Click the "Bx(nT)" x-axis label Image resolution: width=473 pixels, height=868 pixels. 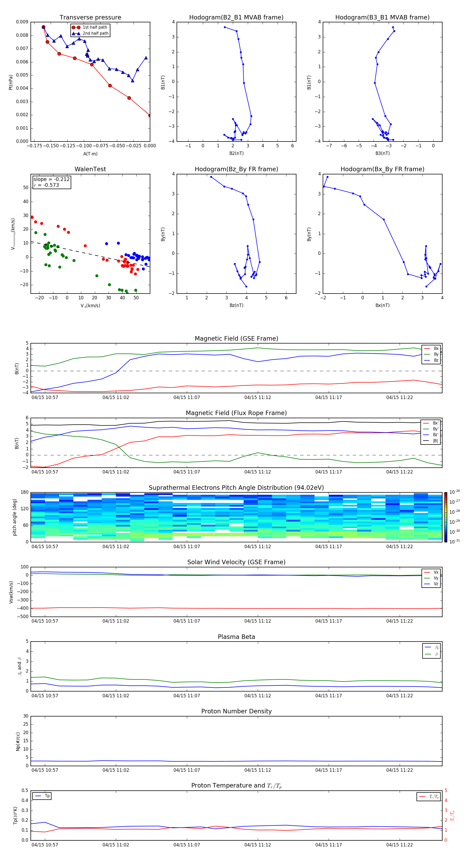(382, 305)
